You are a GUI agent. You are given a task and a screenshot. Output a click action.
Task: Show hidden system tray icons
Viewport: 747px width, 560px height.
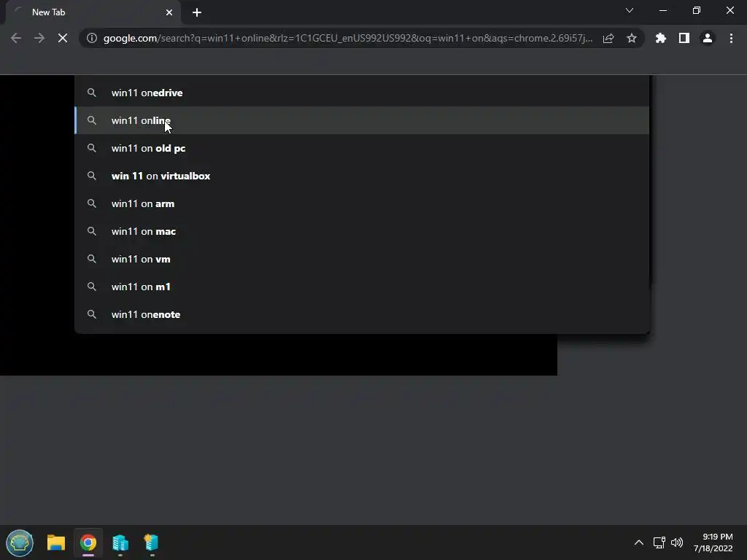639,542
